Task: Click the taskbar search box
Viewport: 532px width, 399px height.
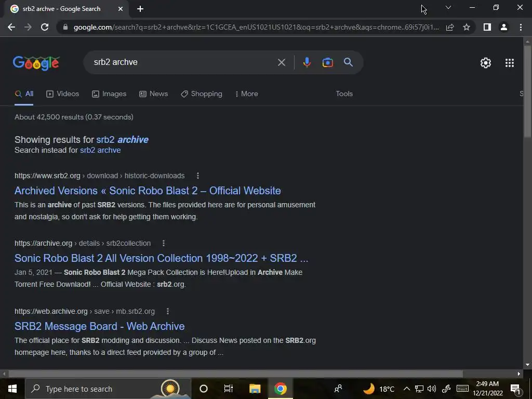Action: click(x=108, y=389)
